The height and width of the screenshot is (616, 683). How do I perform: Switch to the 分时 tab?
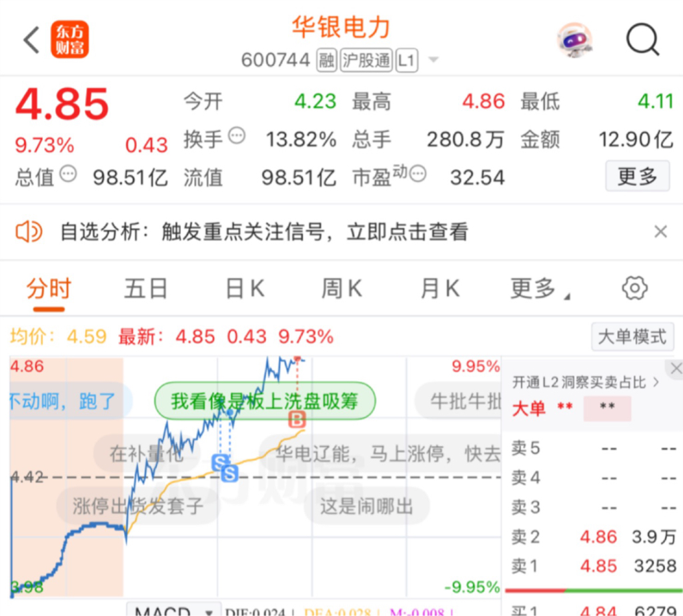click(x=49, y=289)
